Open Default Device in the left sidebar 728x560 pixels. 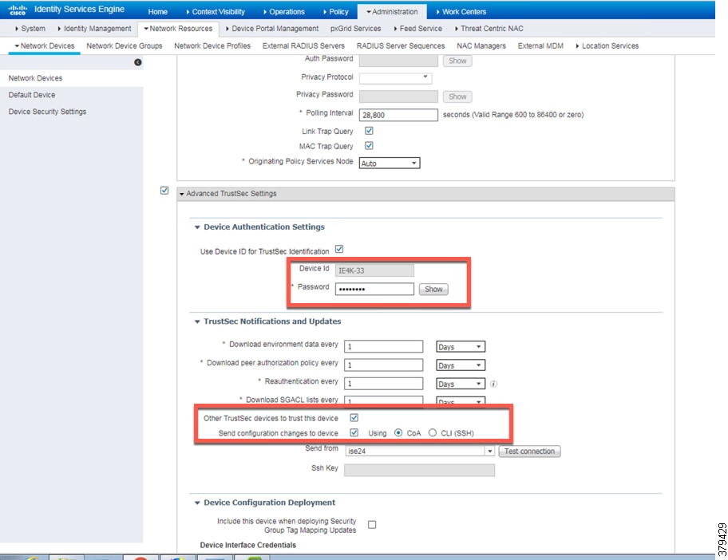pos(32,95)
